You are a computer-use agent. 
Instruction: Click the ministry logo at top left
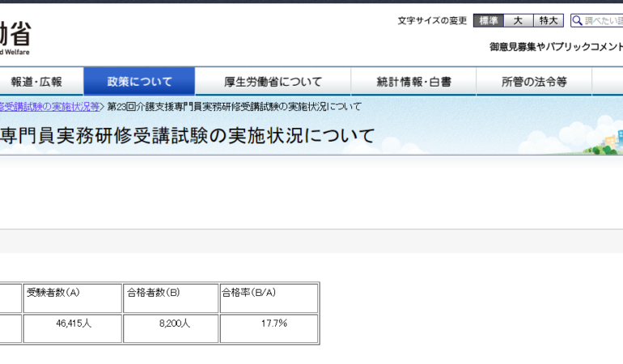click(x=15, y=36)
